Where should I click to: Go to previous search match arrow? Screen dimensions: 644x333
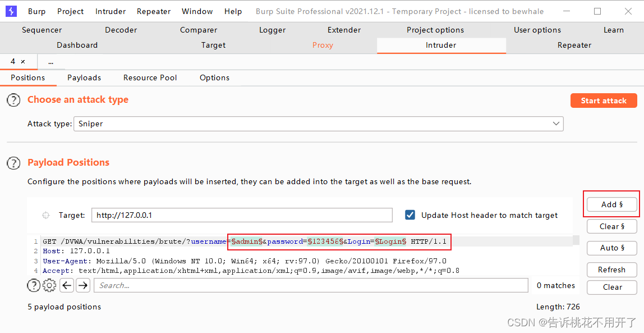pyautogui.click(x=67, y=285)
